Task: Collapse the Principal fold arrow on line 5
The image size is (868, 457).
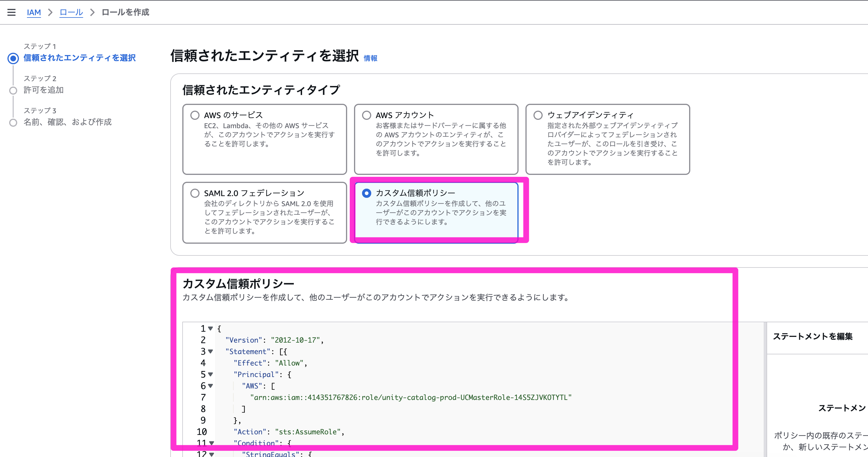Action: pos(211,374)
